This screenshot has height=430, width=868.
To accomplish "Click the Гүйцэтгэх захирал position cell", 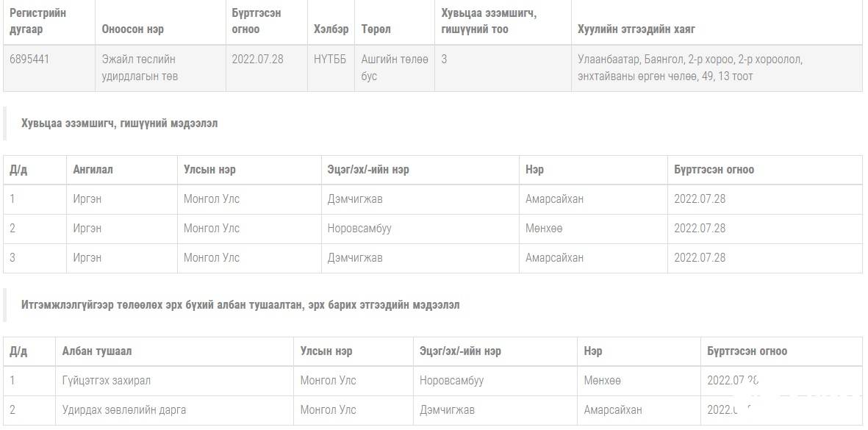I will click(x=107, y=381).
